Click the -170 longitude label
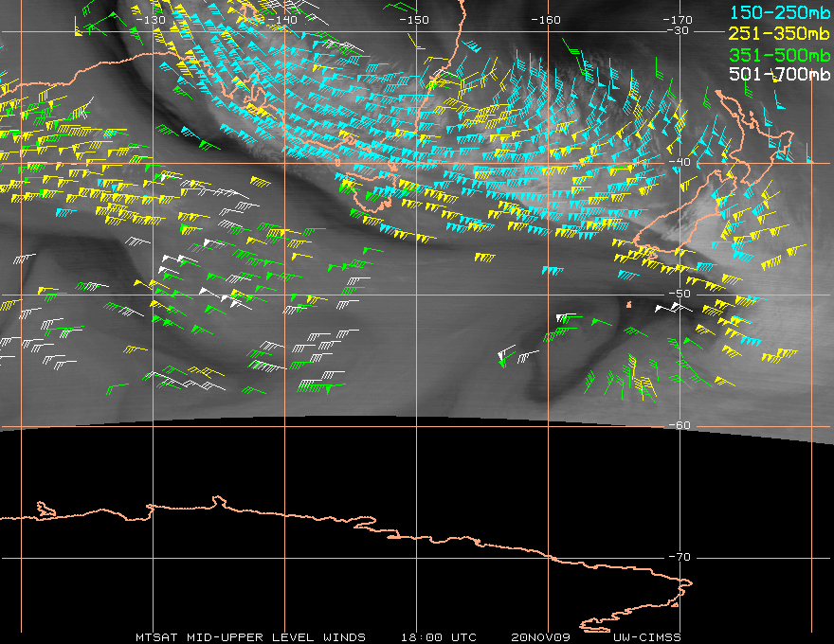Viewport: 834px width, 644px height. point(677,20)
